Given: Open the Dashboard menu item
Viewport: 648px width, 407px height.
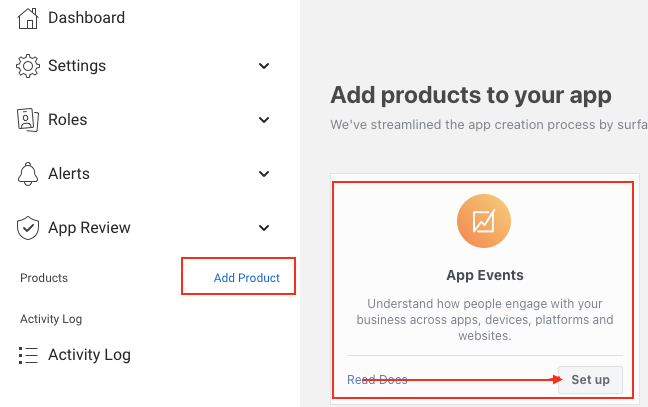Looking at the screenshot, I should tap(86, 17).
